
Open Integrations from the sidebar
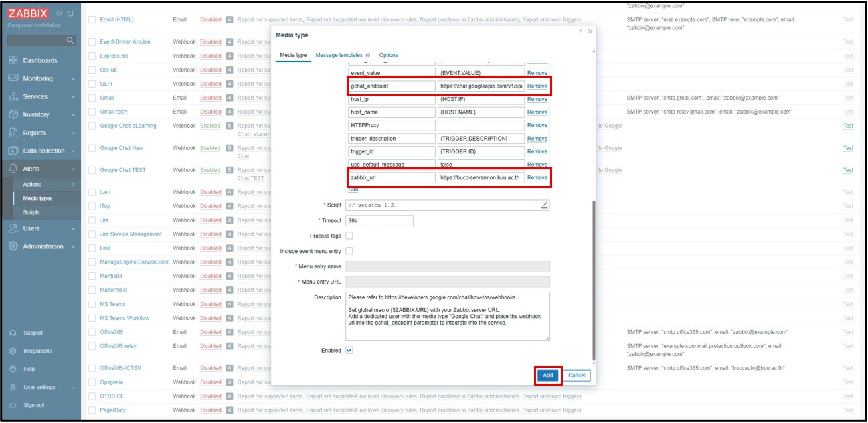tap(37, 351)
